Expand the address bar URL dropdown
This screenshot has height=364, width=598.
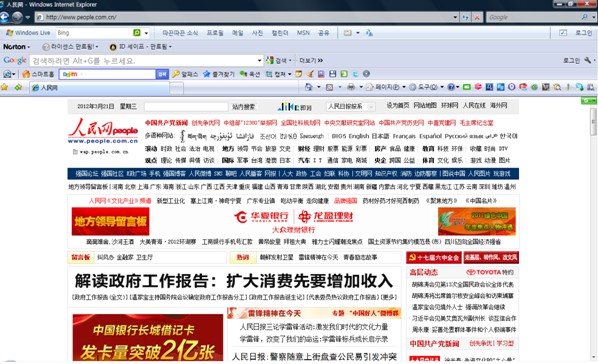455,17
